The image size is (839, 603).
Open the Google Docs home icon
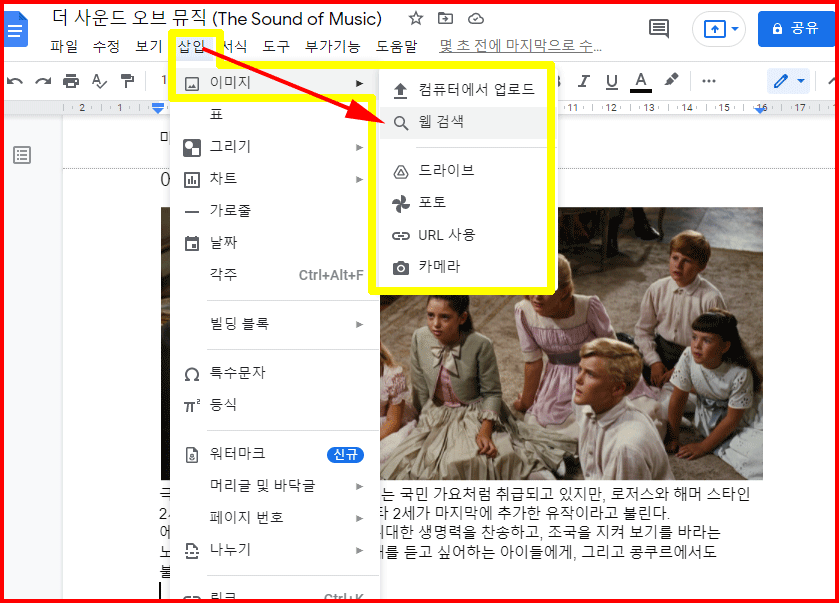point(16,29)
